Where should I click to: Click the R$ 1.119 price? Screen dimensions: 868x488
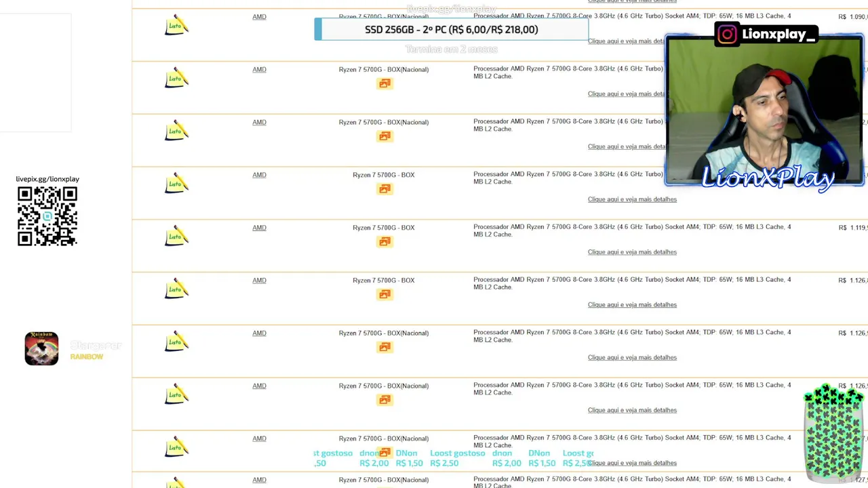(852, 228)
